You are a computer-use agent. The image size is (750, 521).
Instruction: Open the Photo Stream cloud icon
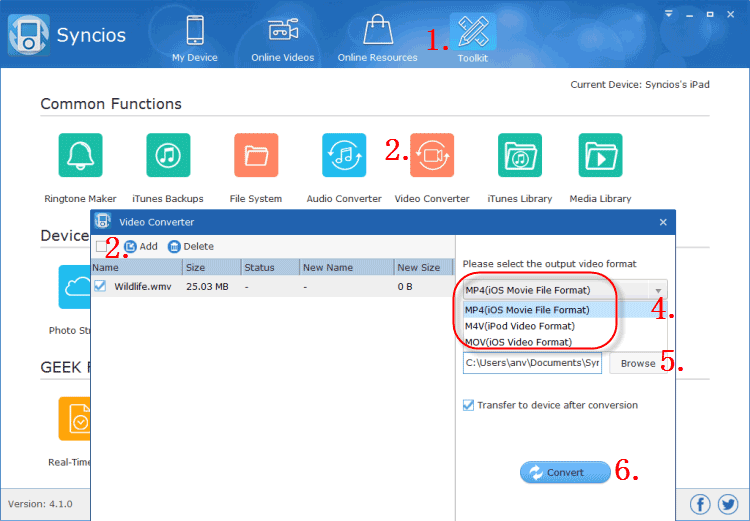tap(75, 287)
